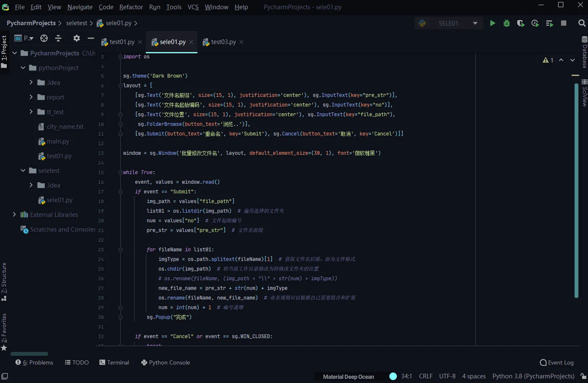The image size is (588, 383).
Task: Toggle the 1: Project tool window
Action: coord(4,52)
